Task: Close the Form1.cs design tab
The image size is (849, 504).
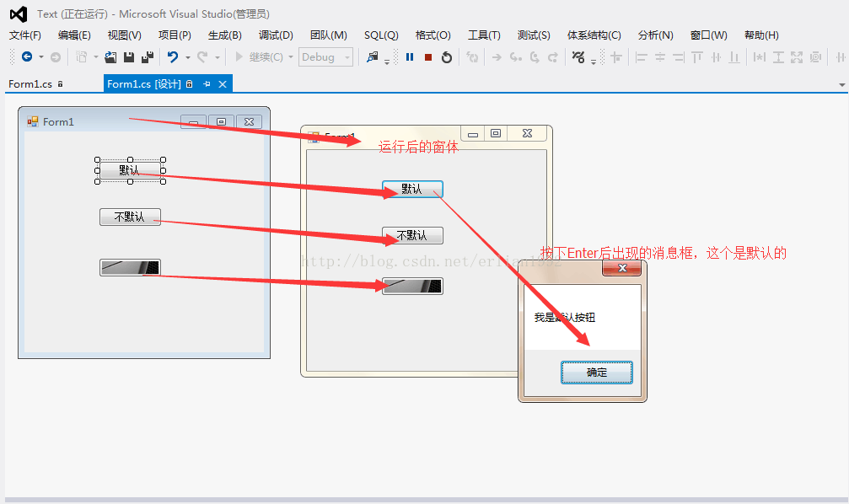Action: 223,84
